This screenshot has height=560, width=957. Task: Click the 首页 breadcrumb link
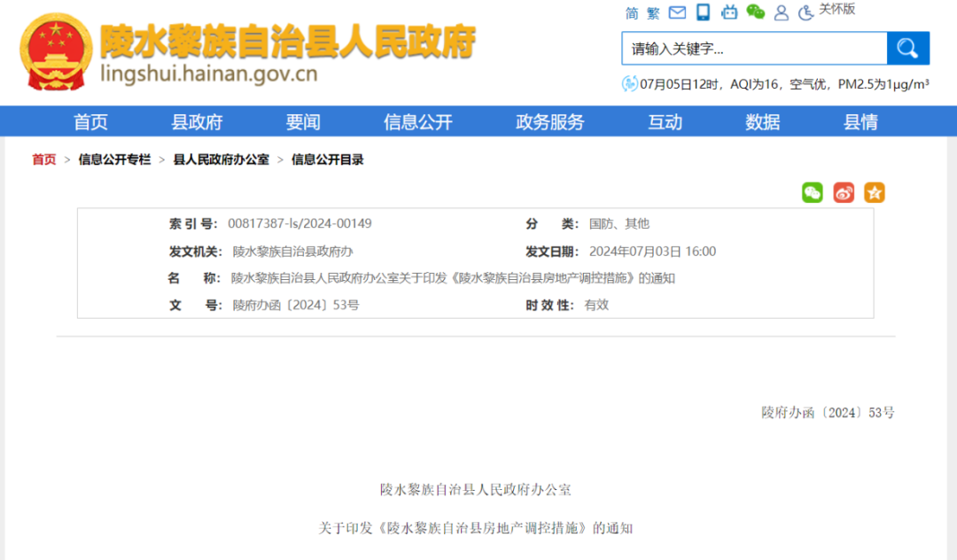click(42, 159)
